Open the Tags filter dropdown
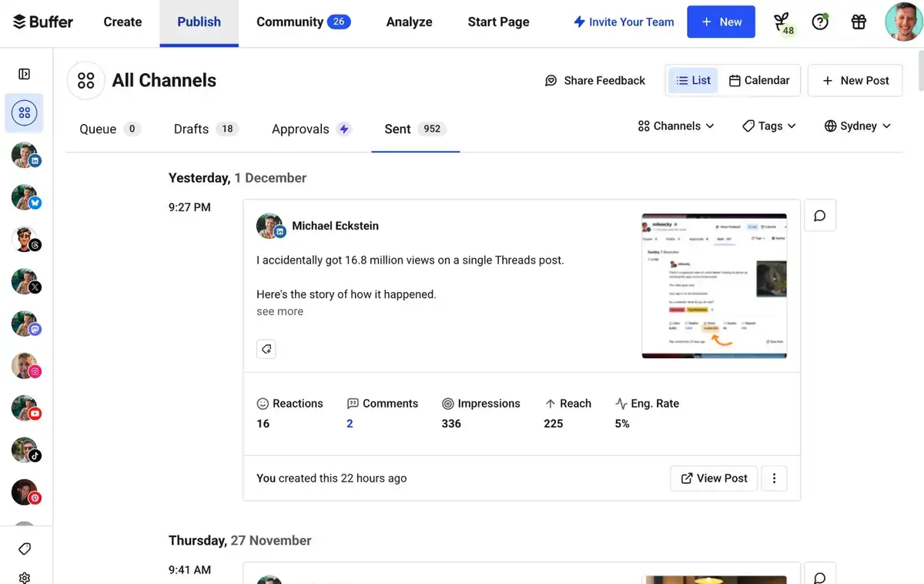 (768, 126)
